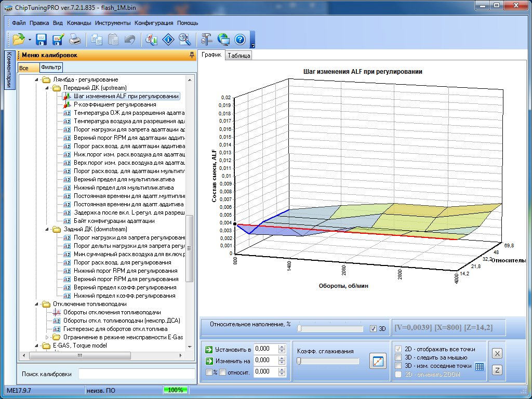Image resolution: width=532 pixels, height=399 pixels.
Task: Collapse the 'Лямбда - регулирование' tree folder
Action: [37, 80]
